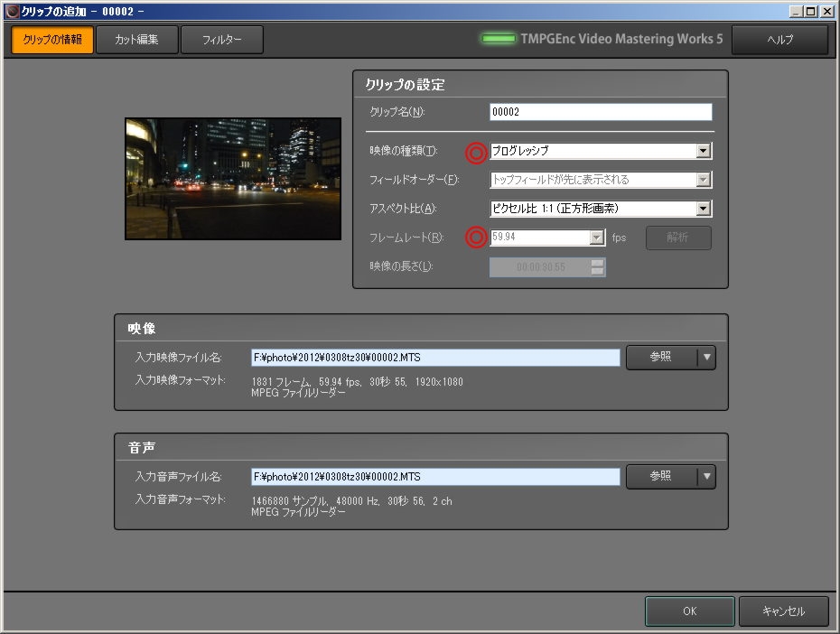Open the フレームレート dropdown showing 59.94

596,238
